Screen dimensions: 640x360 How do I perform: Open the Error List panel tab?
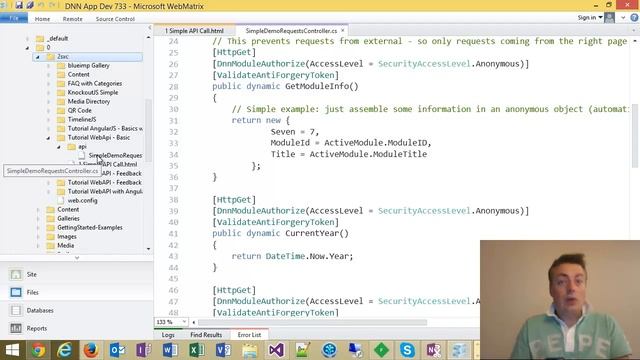tap(249, 335)
